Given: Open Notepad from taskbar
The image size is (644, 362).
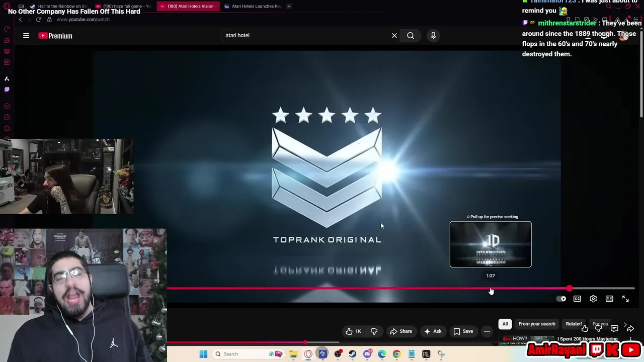Looking at the screenshot, I should click(x=412, y=354).
